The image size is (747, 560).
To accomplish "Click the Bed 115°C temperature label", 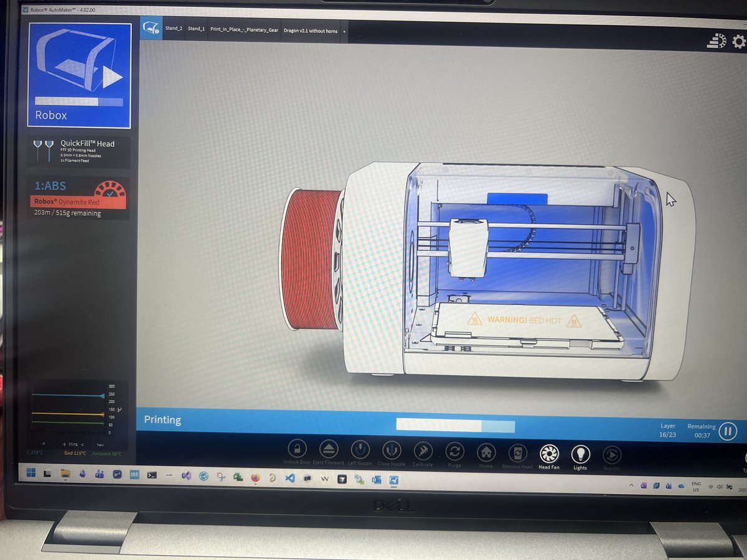I will (75, 453).
